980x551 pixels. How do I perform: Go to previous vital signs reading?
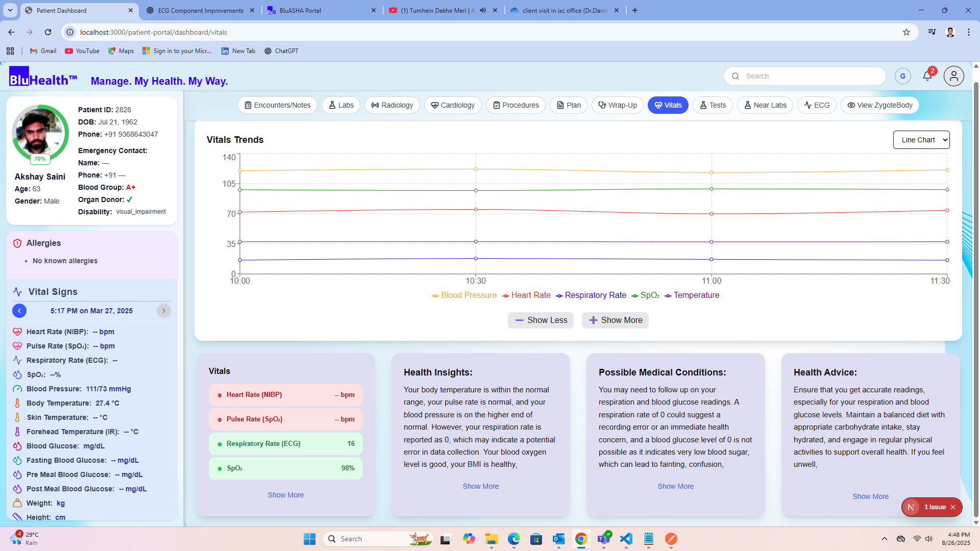(x=19, y=311)
